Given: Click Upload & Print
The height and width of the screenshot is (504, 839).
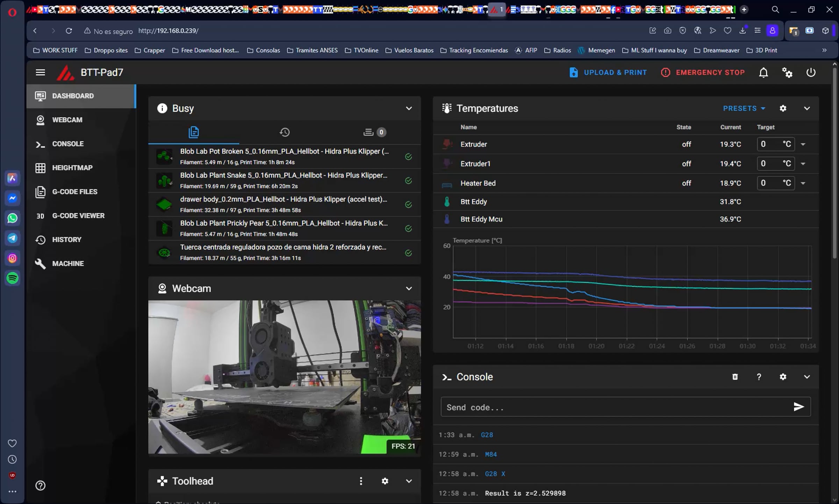Looking at the screenshot, I should [x=608, y=72].
